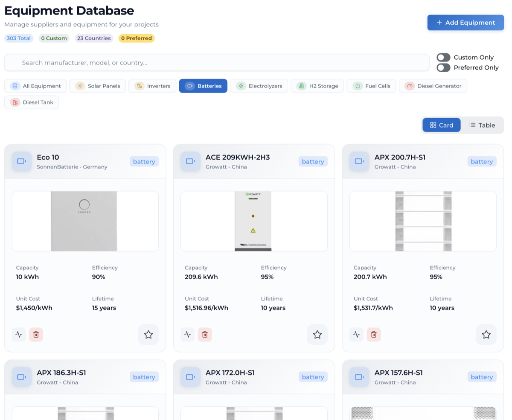The width and height of the screenshot is (512, 420).
Task: Click the 15 years lifetime value
Action: [x=104, y=308]
